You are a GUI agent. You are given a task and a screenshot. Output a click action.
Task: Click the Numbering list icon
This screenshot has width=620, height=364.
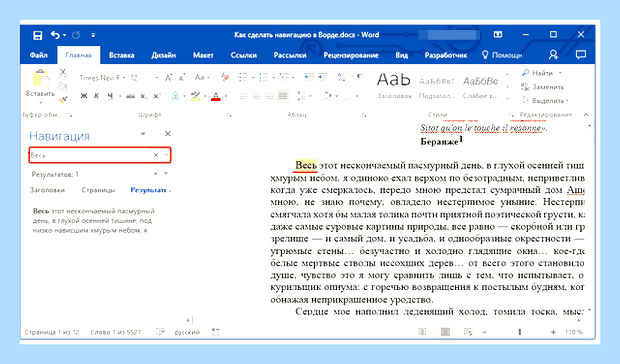coord(264,77)
